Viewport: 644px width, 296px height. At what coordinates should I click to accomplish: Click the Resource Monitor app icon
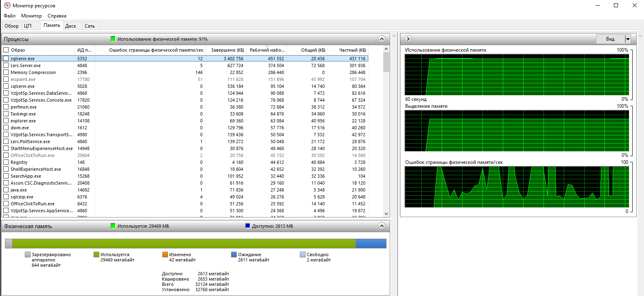(7, 6)
